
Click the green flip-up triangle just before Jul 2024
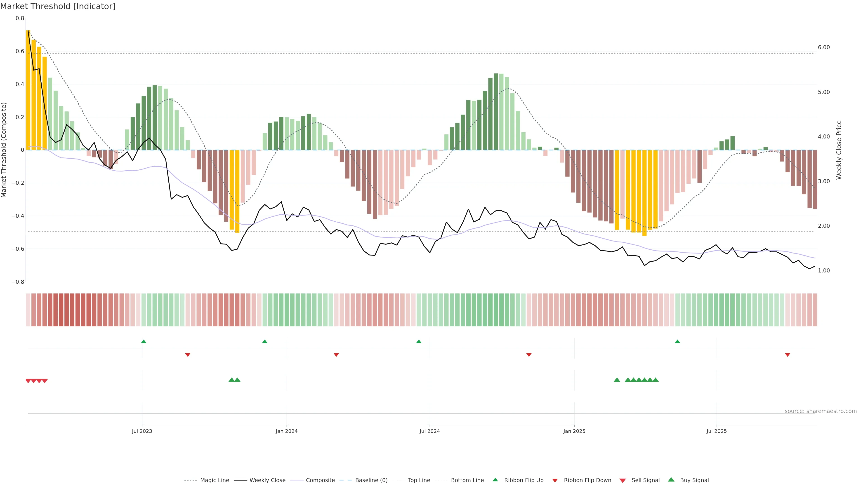[x=419, y=342]
